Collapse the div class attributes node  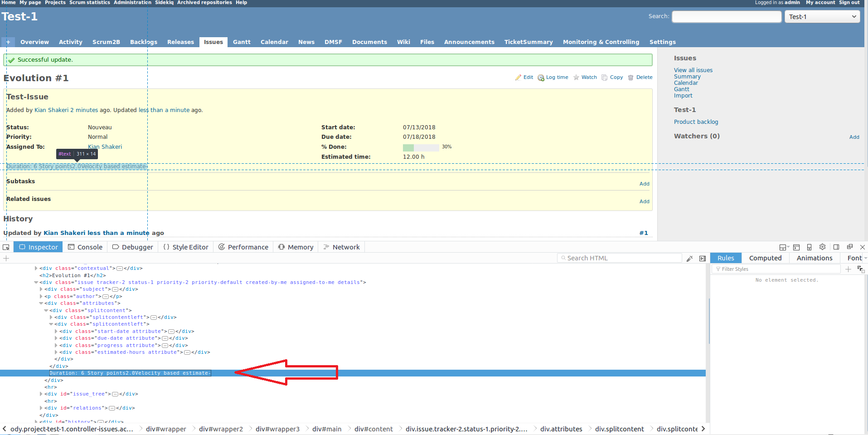pyautogui.click(x=41, y=303)
